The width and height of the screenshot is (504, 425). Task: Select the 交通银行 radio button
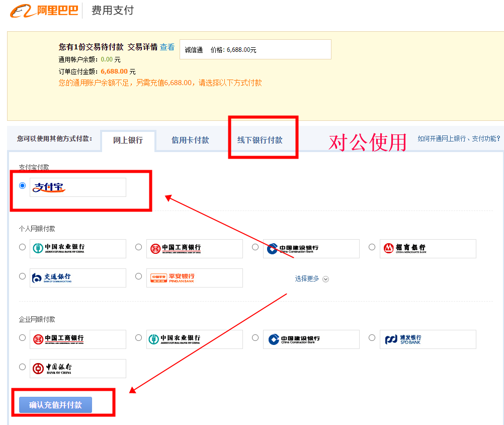pyautogui.click(x=22, y=276)
